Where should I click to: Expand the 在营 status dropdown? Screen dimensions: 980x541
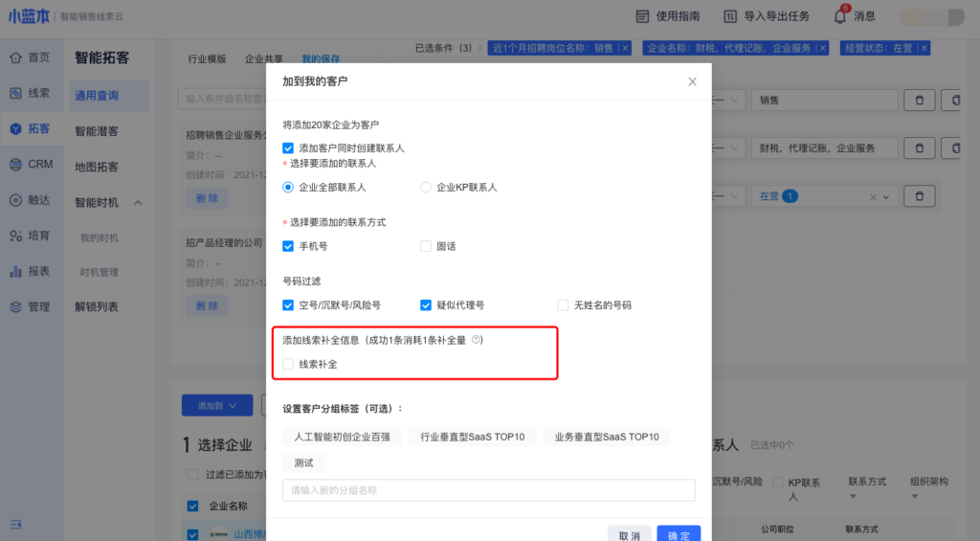point(886,197)
